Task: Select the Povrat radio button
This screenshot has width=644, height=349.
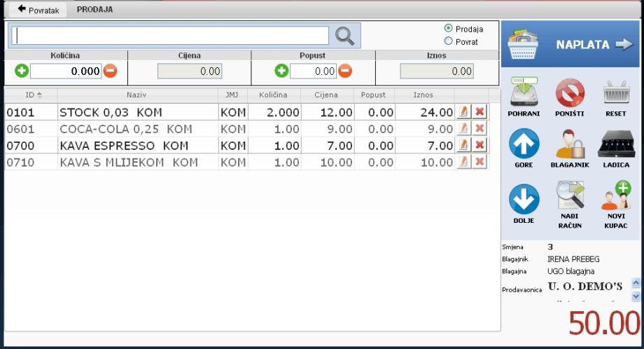Action: click(448, 41)
